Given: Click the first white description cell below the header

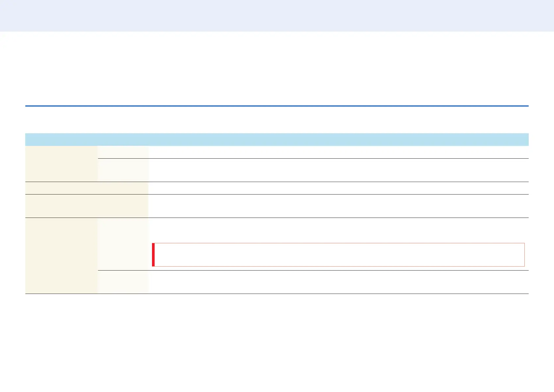Looking at the screenshot, I should coord(338,152).
